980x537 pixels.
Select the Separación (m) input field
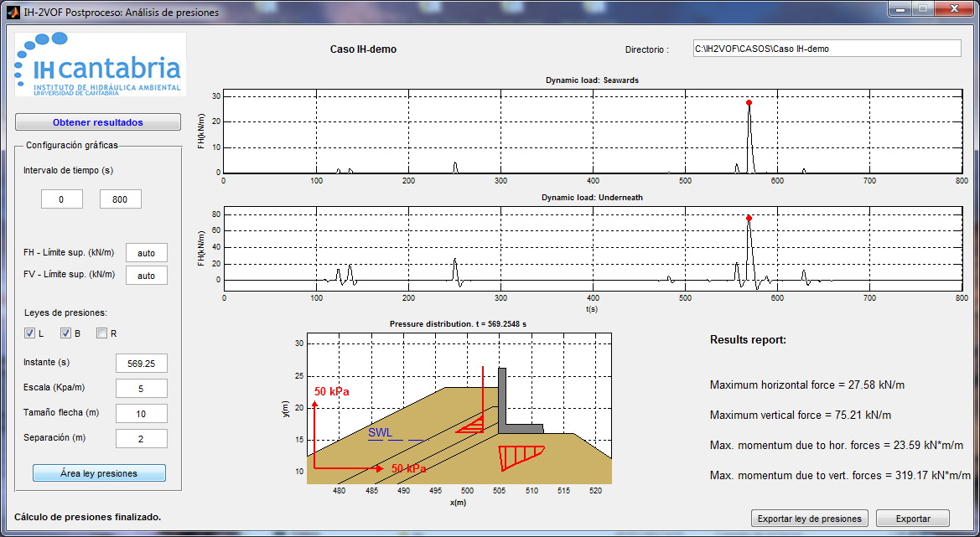pyautogui.click(x=141, y=438)
